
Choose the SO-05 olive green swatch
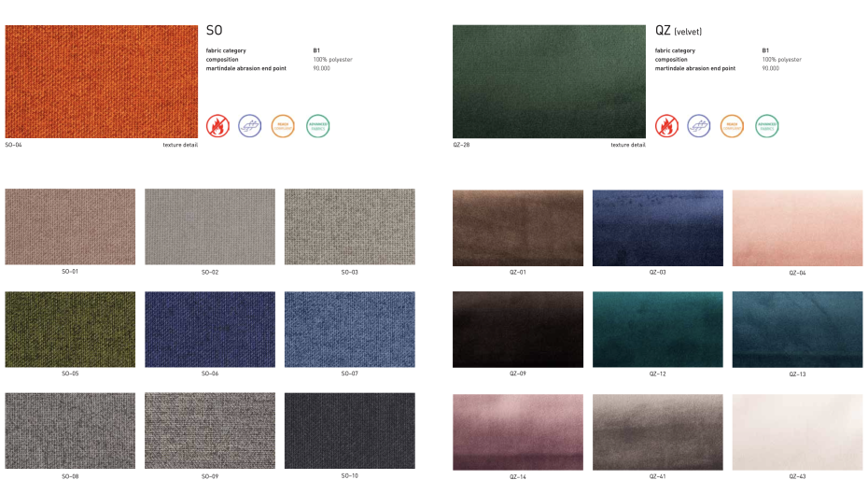click(70, 329)
